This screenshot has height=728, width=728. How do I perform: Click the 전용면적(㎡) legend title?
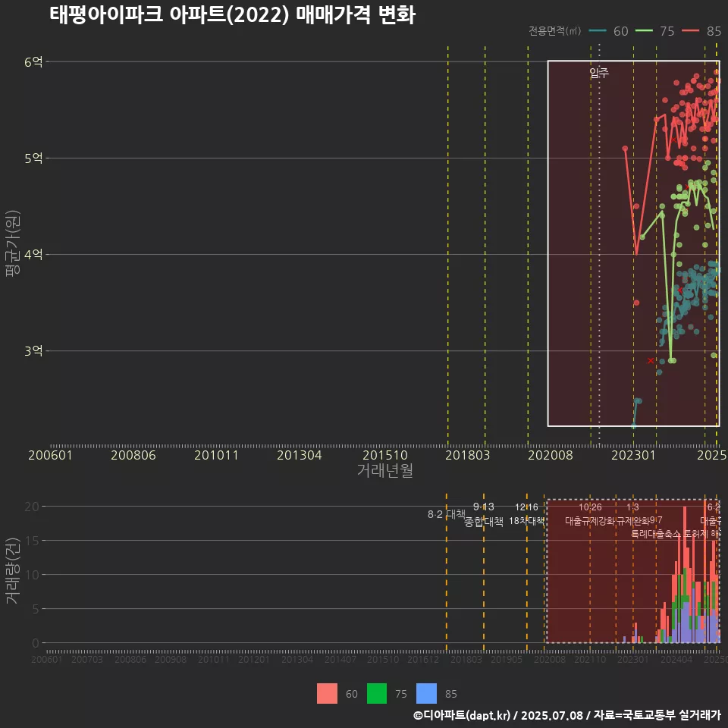pos(554,31)
